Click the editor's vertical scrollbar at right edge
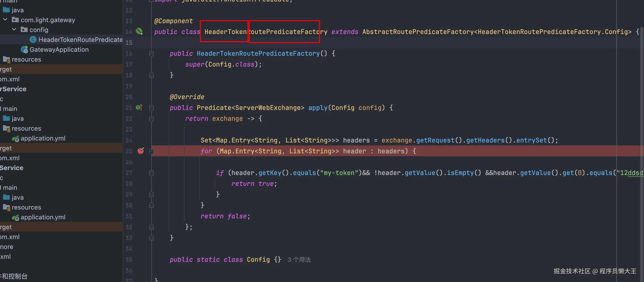 [642, 100]
